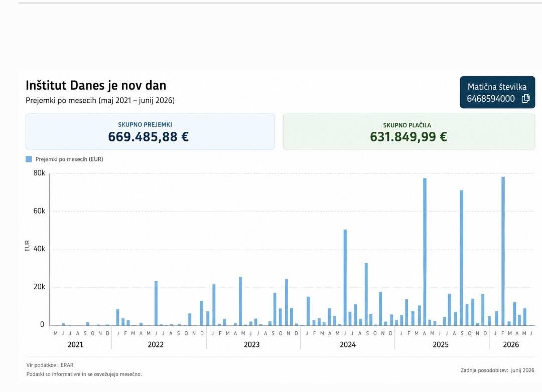542x392 pixels.
Task: Click the 2023 year label on axis
Action: 251,345
